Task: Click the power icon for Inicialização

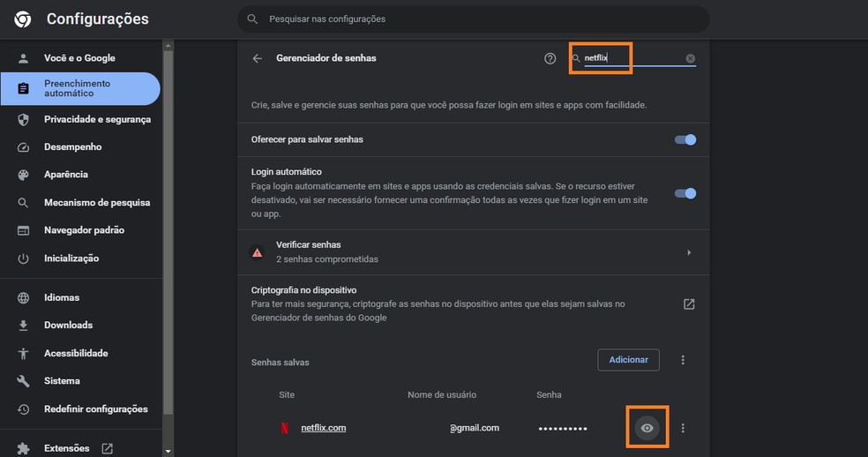Action: click(x=23, y=258)
